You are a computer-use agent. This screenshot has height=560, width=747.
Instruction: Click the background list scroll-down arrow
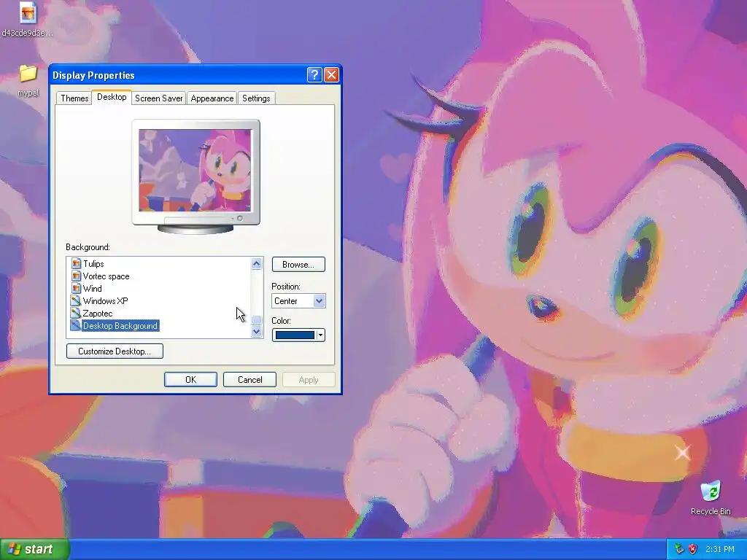pos(256,332)
